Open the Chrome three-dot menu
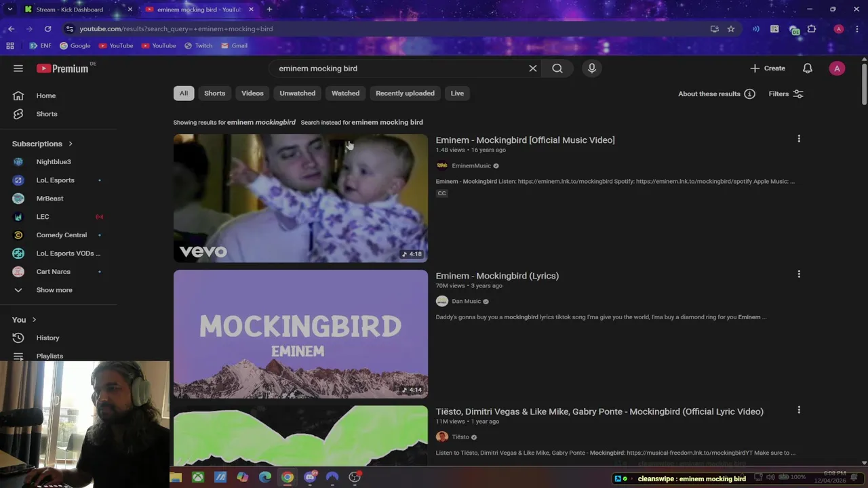This screenshot has height=488, width=868. [x=857, y=29]
